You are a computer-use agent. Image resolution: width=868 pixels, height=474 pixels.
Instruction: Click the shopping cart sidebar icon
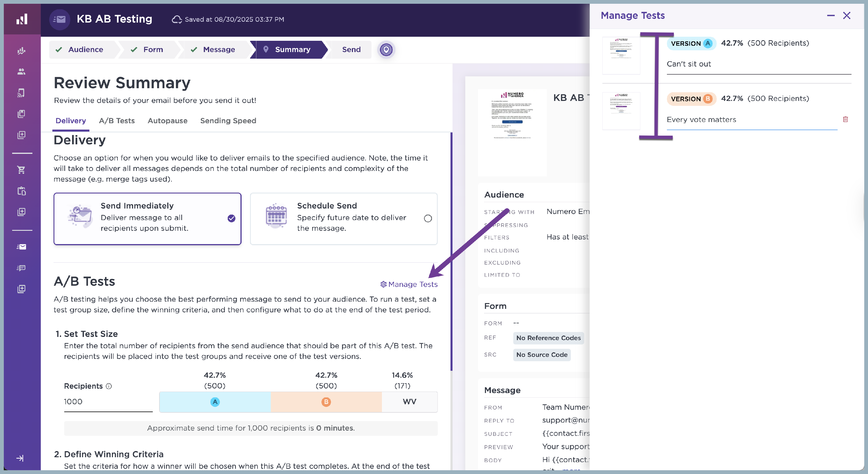tap(21, 170)
